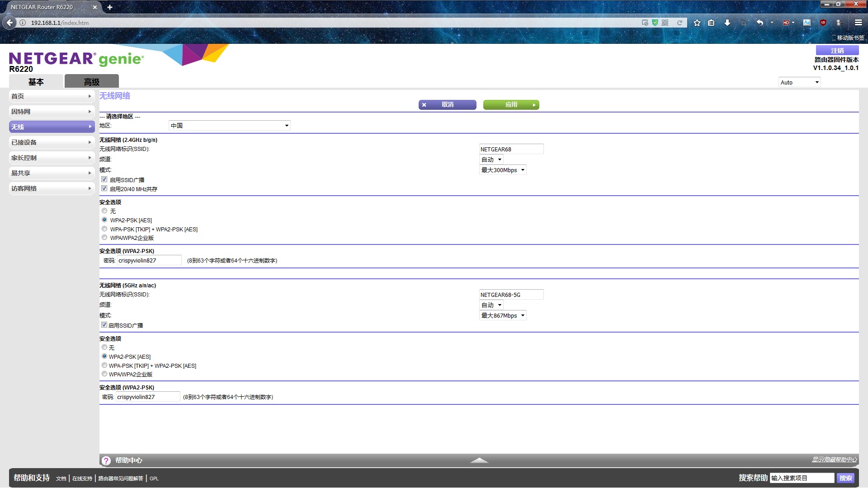Screen dimensions: 868x488
Task: Select 5GHz WPA/WPA2企业版 radio
Action: click(104, 374)
